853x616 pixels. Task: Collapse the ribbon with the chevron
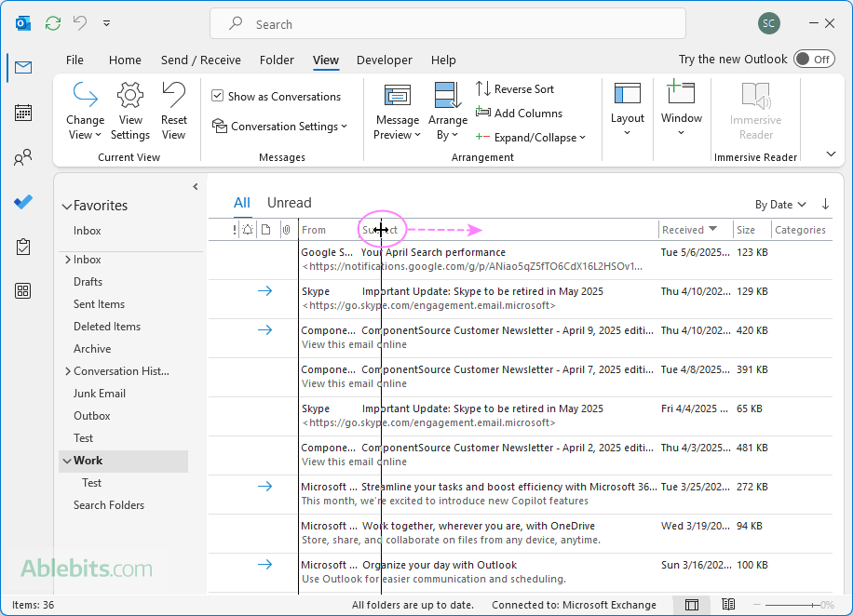click(x=831, y=154)
